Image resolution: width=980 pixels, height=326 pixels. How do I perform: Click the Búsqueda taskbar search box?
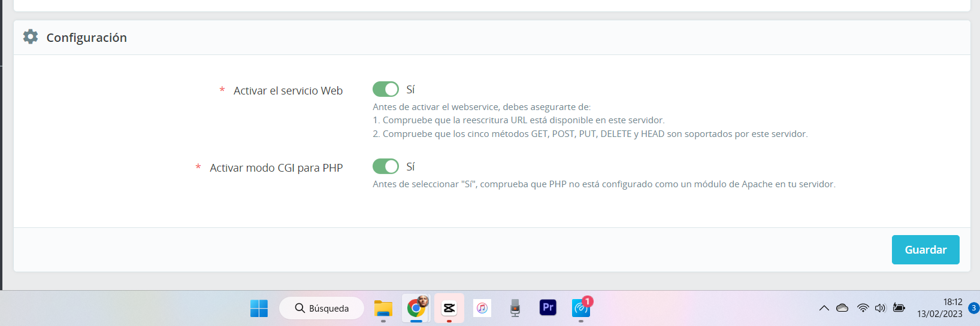pyautogui.click(x=322, y=308)
